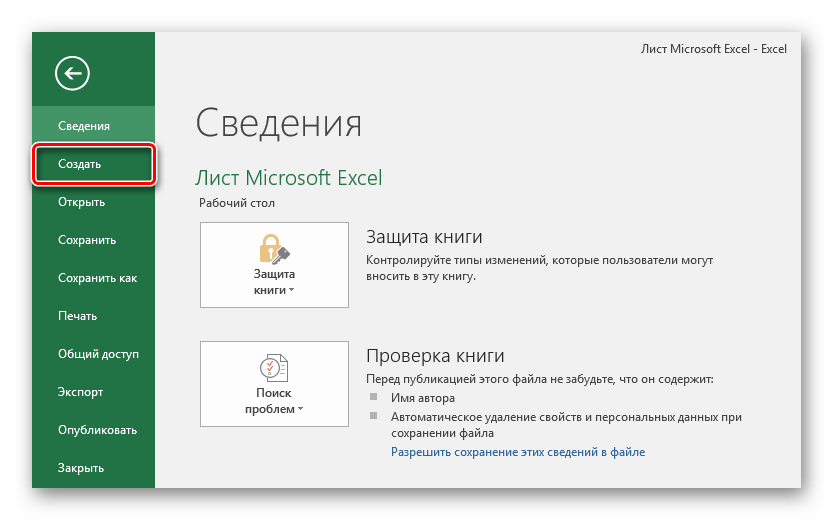This screenshot has height=520, width=833.
Task: Select the Сведения menu item
Action: (x=94, y=126)
